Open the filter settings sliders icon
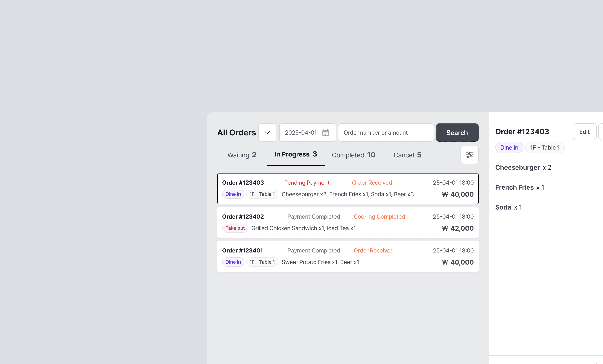This screenshot has width=603, height=364. coord(469,155)
